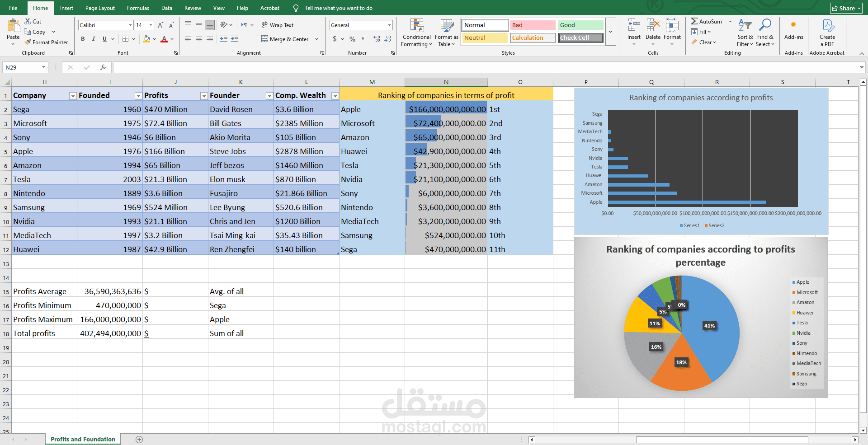This screenshot has height=445, width=868.
Task: Click the Increase Indent icon
Action: pyautogui.click(x=235, y=39)
